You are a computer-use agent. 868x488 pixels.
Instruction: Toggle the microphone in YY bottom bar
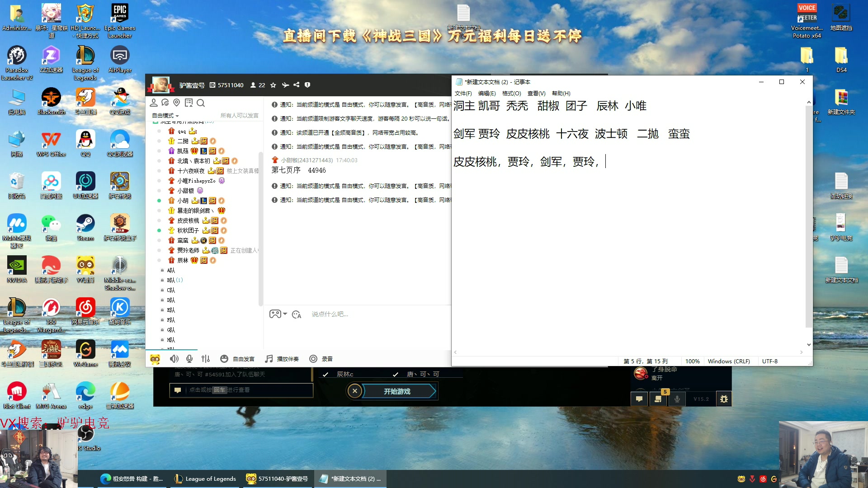click(x=189, y=359)
